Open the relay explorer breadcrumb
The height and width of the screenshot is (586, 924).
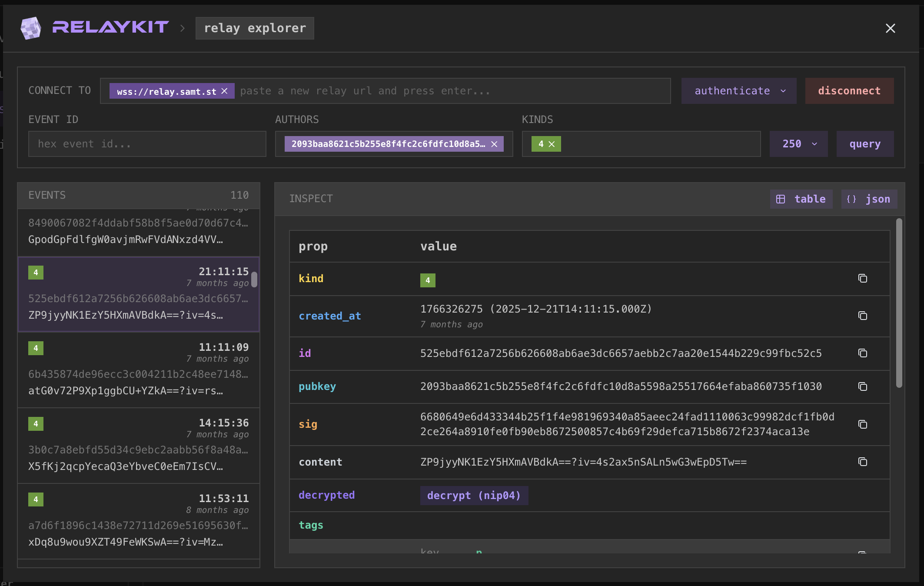pyautogui.click(x=255, y=28)
